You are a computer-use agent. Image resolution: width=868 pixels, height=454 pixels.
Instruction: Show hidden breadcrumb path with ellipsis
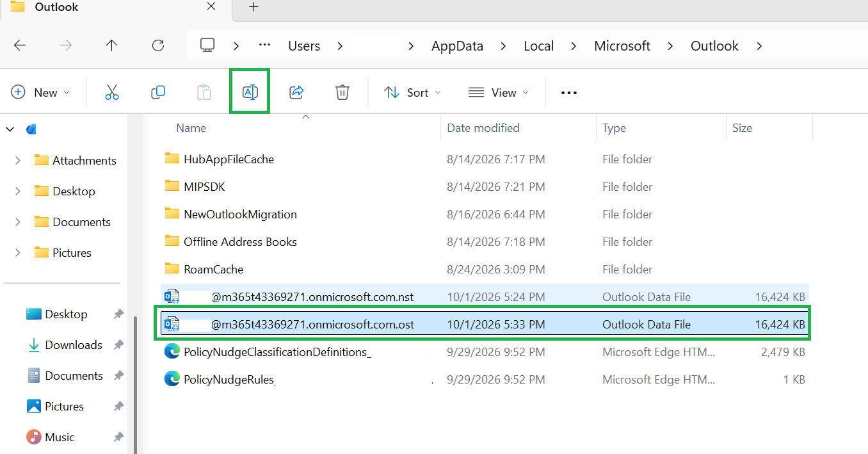pos(264,45)
